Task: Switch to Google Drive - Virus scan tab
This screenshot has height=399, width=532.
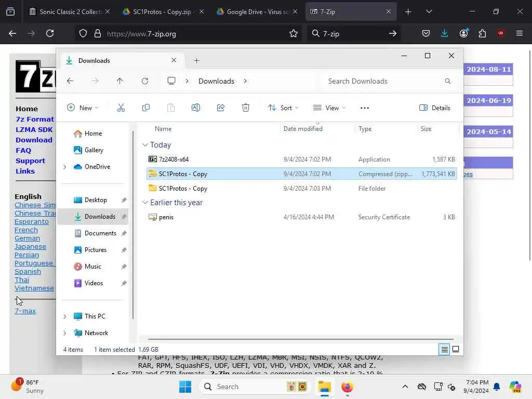Action: click(x=257, y=11)
